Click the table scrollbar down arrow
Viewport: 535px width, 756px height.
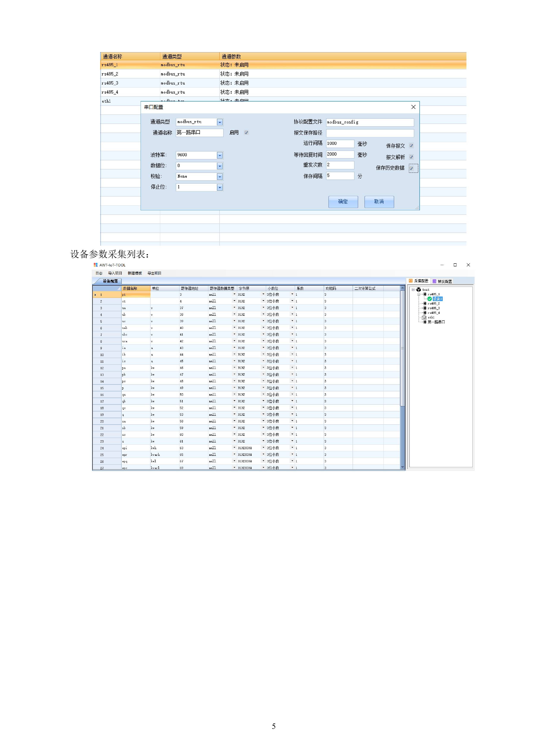(x=402, y=467)
